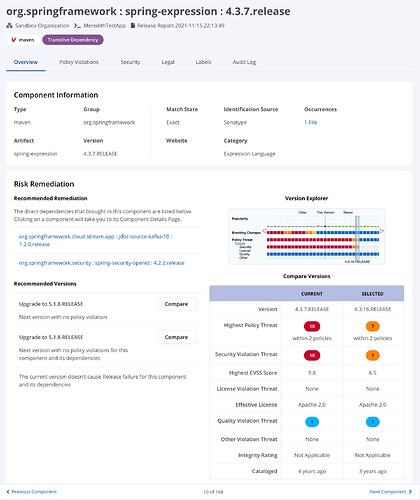Click the Transitive Dependency badge
The height and width of the screenshot is (500, 420).
pos(73,40)
